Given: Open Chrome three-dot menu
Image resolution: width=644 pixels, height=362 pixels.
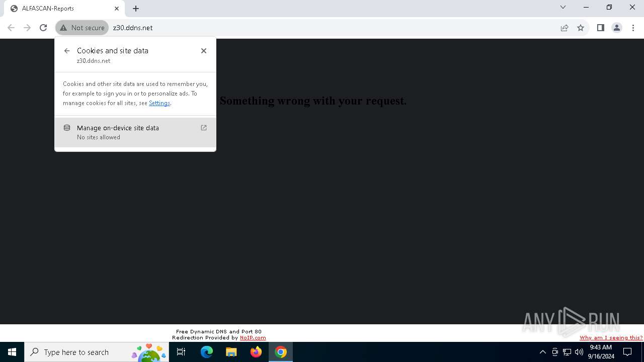Looking at the screenshot, I should click(x=633, y=28).
